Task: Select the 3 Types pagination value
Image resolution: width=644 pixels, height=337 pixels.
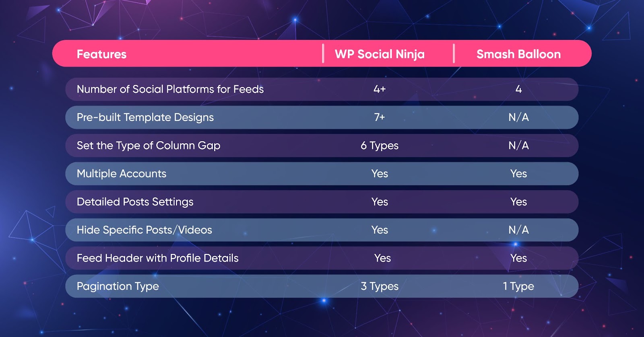Action: 380,286
